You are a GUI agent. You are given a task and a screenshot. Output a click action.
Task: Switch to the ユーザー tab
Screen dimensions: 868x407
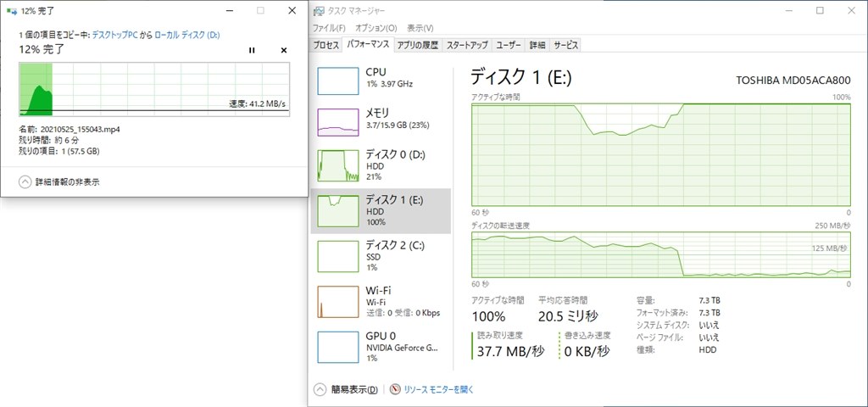point(509,46)
